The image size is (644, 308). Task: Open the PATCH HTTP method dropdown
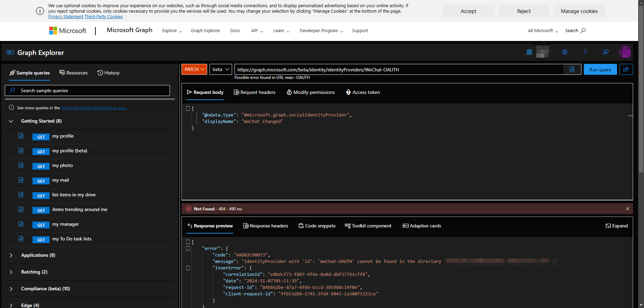point(194,69)
